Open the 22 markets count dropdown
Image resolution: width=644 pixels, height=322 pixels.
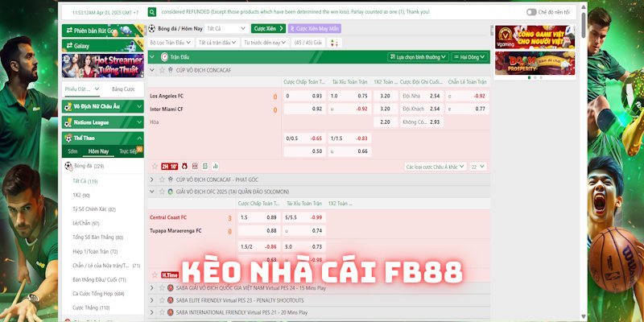(x=478, y=167)
